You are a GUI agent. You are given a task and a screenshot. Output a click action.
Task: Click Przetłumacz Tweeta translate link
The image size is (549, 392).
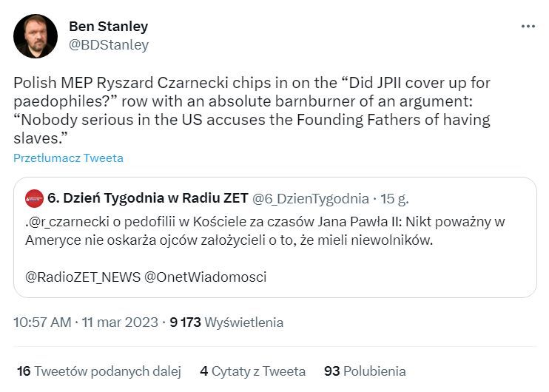point(68,158)
